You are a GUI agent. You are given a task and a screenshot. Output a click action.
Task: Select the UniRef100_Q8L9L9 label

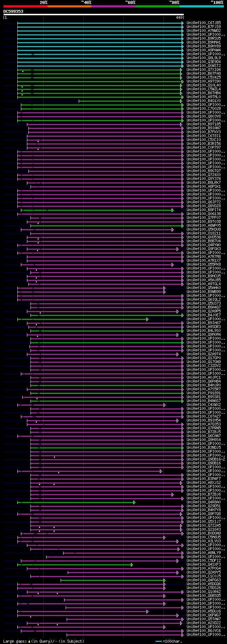(204, 58)
